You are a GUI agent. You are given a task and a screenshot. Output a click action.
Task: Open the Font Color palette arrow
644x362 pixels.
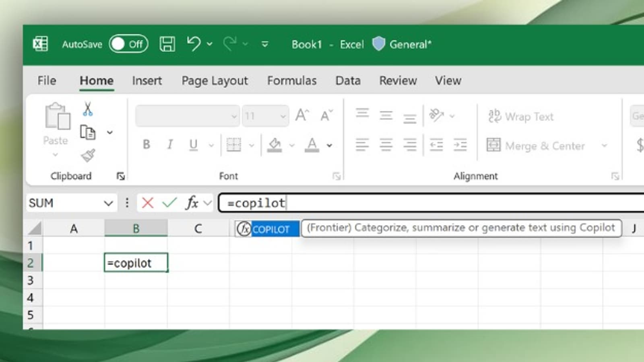click(x=329, y=145)
